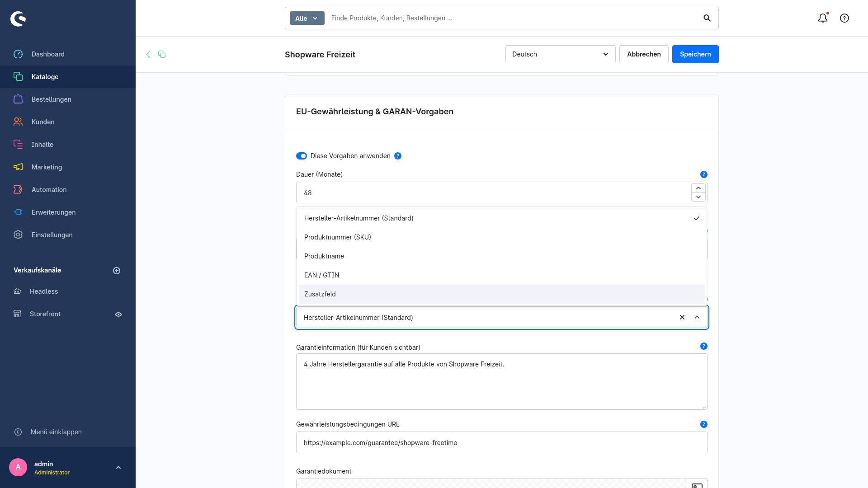Screen dimensions: 868x488
Task: Choose EAN / GTIN option
Action: [x=502, y=275]
